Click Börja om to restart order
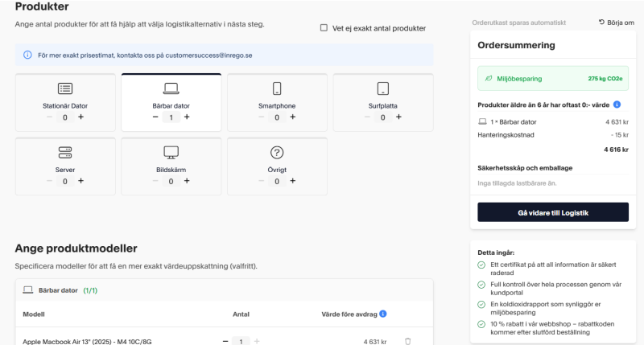The image size is (644, 345). (x=616, y=23)
